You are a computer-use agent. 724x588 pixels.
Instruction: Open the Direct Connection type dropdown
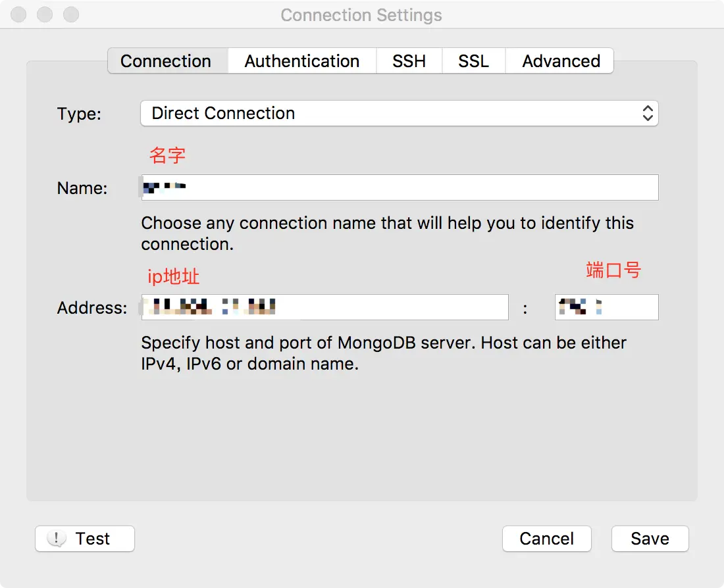pyautogui.click(x=399, y=113)
